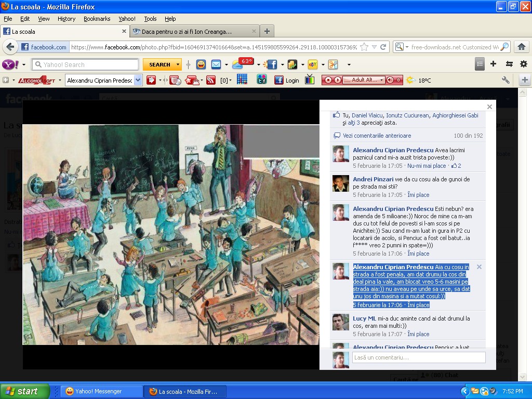Click the Facebook icon on Yahoo toolbar

click(271, 64)
